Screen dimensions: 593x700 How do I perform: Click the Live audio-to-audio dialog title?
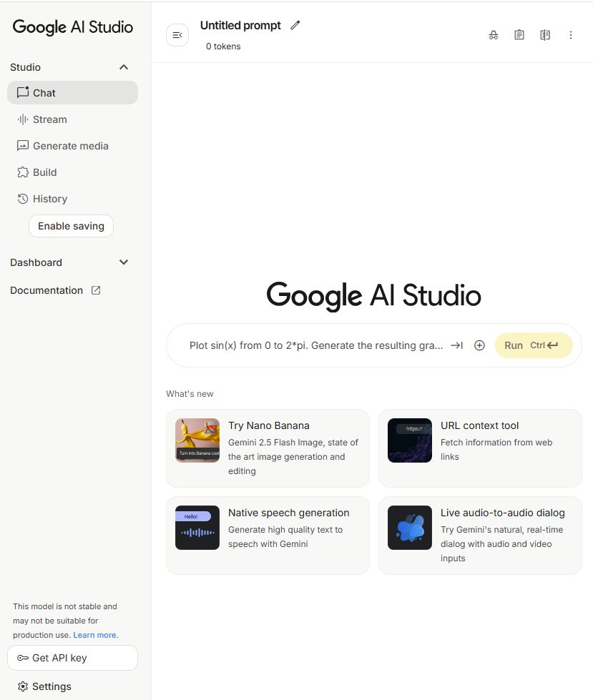[x=503, y=513]
